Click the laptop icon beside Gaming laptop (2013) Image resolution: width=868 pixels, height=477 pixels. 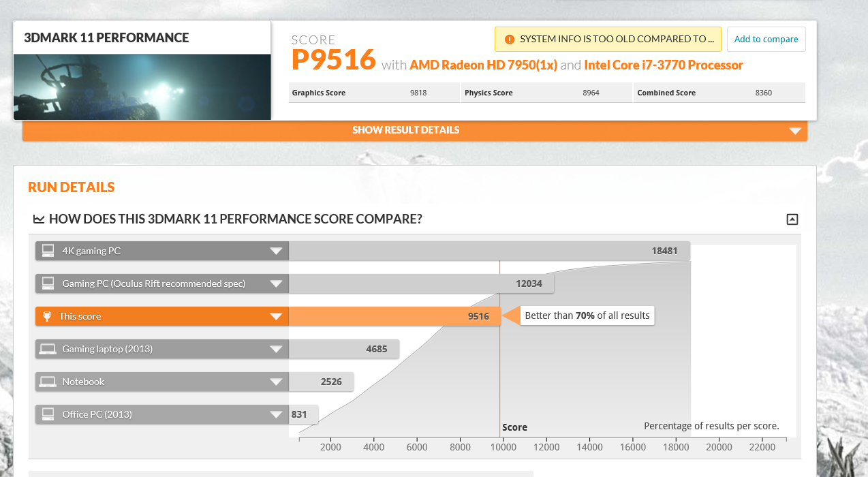[48, 349]
